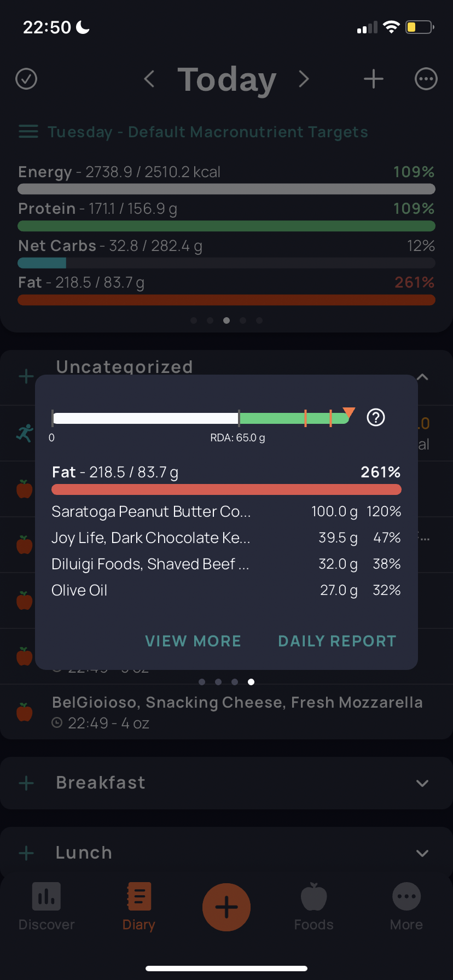Select the third summary page dot
Screen dimensions: 453x980
click(226, 320)
